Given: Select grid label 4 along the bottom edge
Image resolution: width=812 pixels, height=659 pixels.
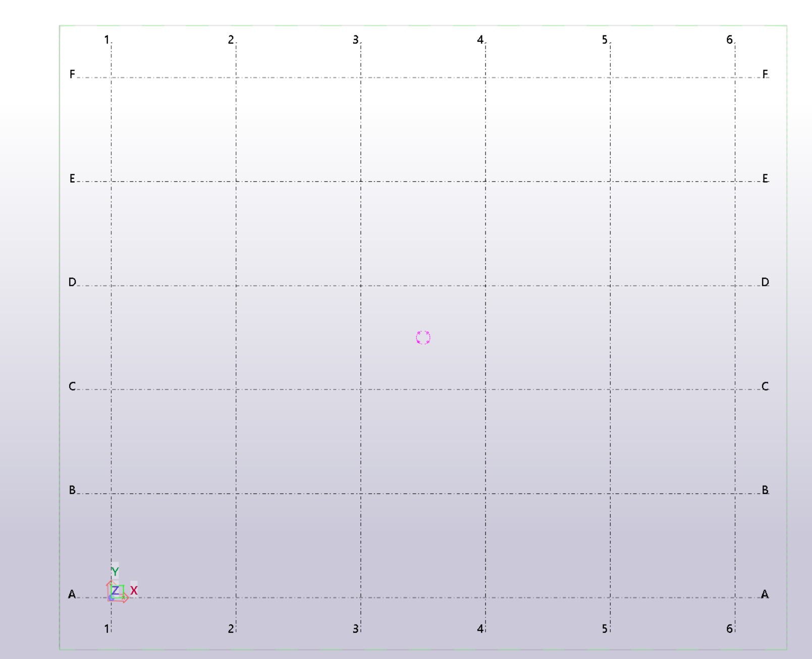Looking at the screenshot, I should (x=480, y=629).
